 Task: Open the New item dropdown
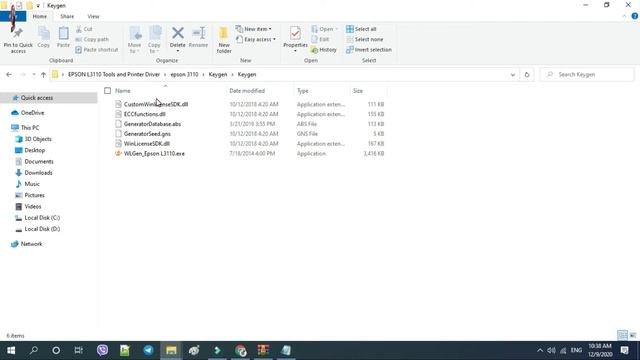[x=253, y=29]
